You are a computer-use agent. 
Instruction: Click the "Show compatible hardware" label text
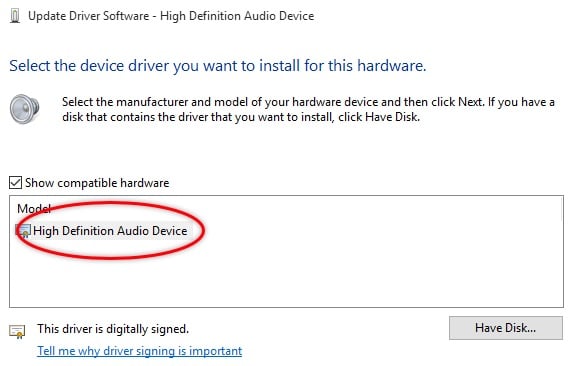97,183
